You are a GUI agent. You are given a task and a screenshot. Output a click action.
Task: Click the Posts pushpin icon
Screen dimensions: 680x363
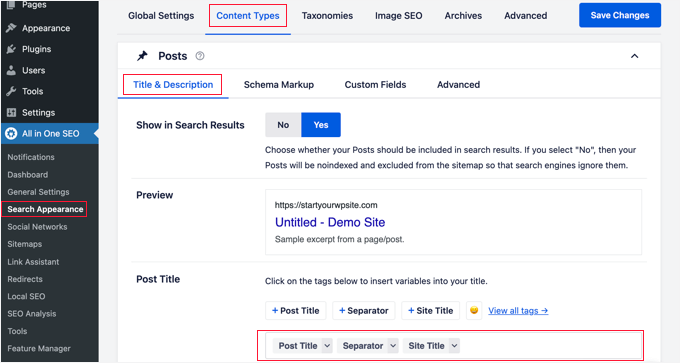click(142, 56)
